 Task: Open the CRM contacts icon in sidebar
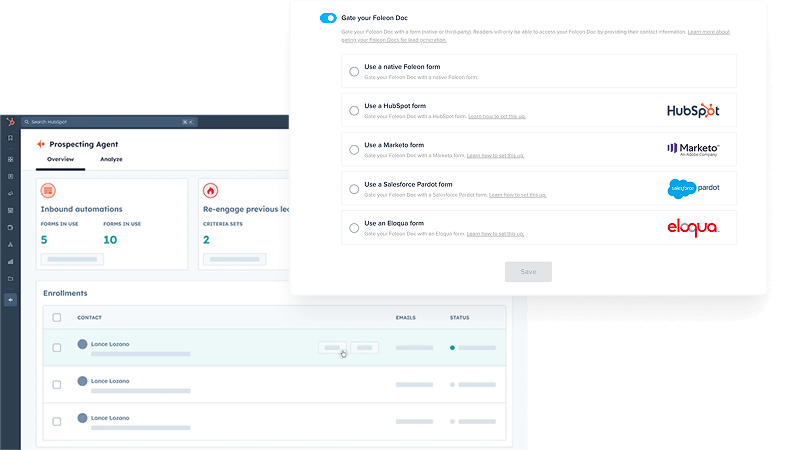[11, 176]
